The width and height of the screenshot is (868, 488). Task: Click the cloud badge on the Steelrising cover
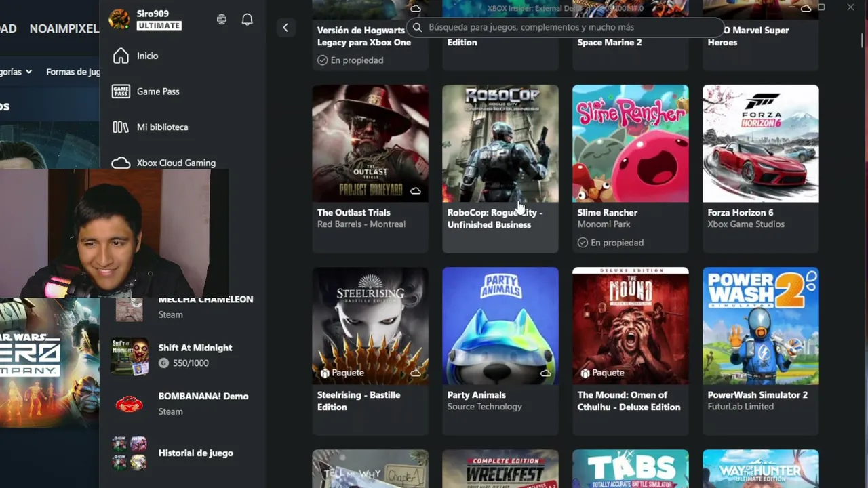pyautogui.click(x=415, y=373)
